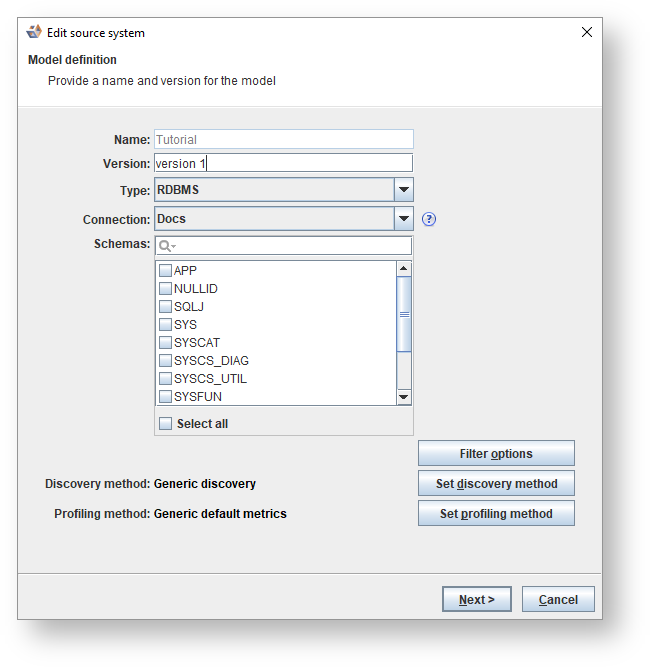Screen dimensions: 651x668
Task: Expand the Connection dropdown showing Docs
Action: (403, 219)
